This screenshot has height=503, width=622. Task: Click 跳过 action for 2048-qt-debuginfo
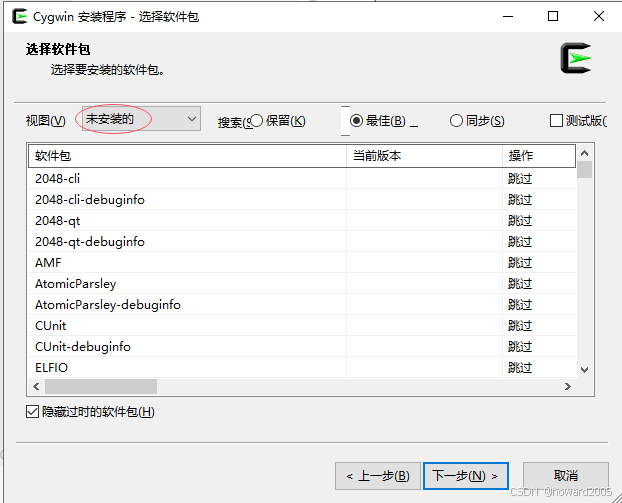520,242
